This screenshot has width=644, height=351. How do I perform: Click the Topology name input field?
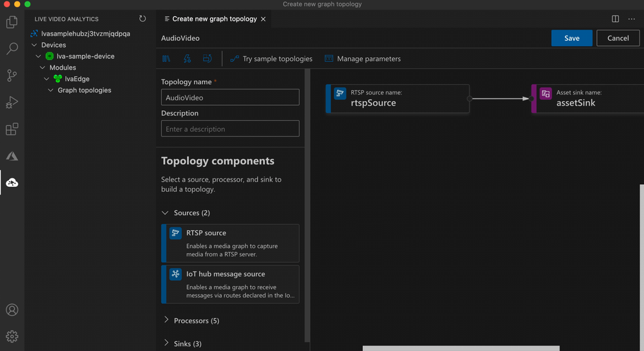tap(230, 97)
